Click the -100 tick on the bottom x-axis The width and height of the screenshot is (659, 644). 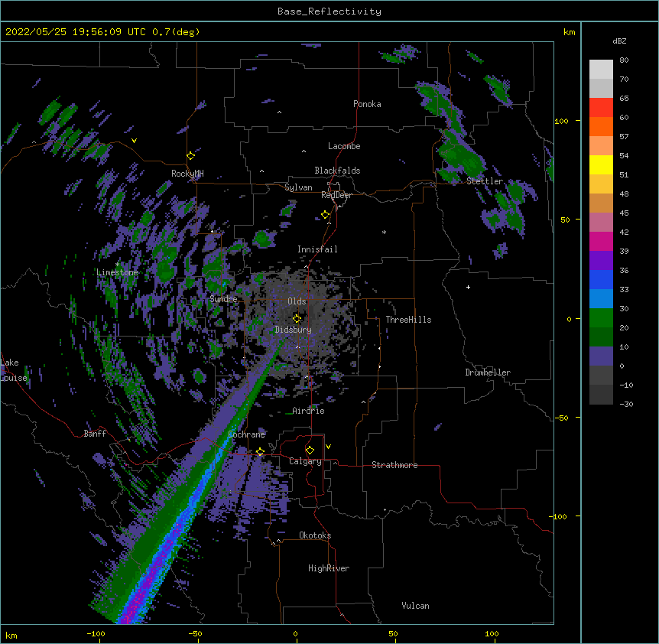pos(96,633)
